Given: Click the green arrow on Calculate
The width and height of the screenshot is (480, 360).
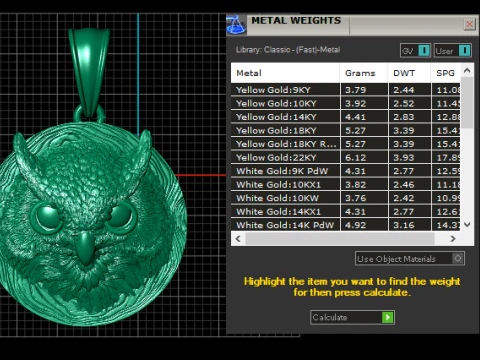Looking at the screenshot, I should pyautogui.click(x=388, y=317).
